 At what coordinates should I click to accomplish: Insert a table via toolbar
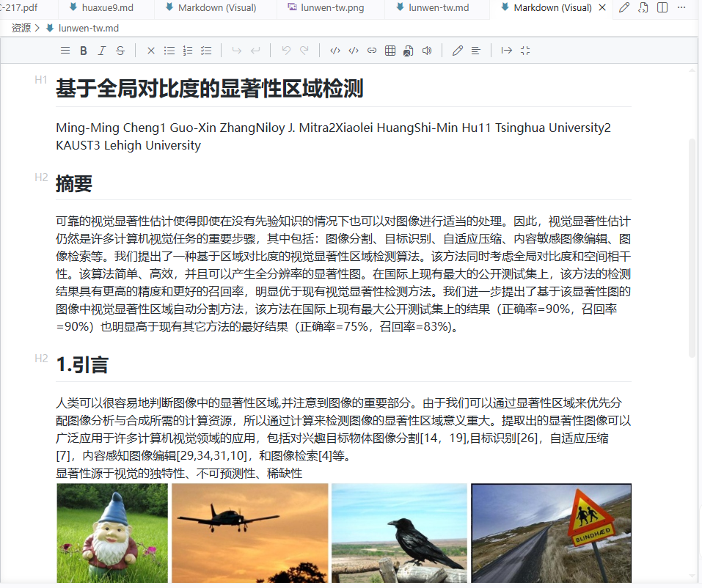(390, 51)
